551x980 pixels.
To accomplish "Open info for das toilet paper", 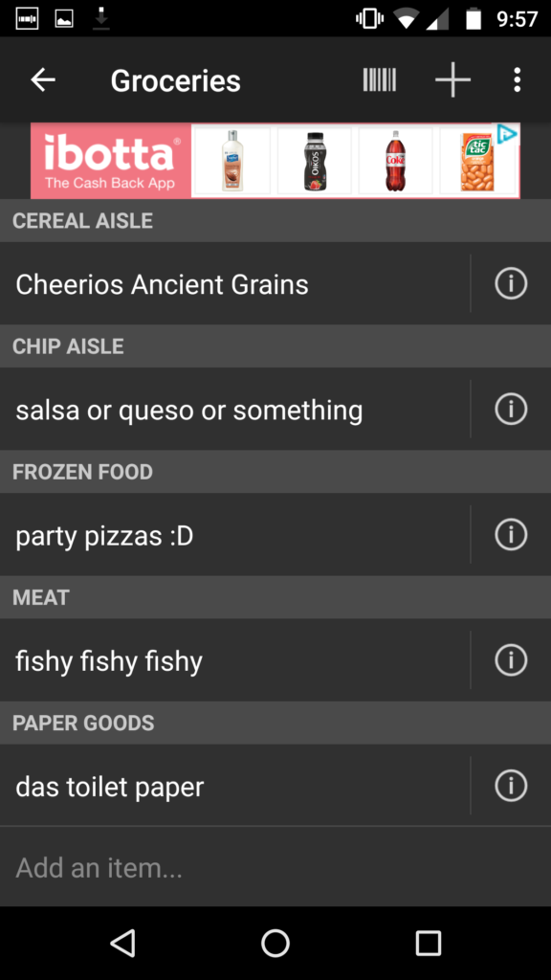I will 511,786.
